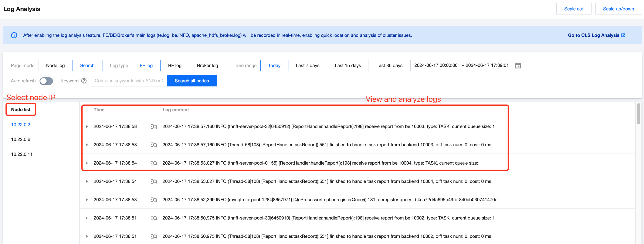The width and height of the screenshot is (644, 244).
Task: Click the blue info icon in the banner
Action: (14, 35)
